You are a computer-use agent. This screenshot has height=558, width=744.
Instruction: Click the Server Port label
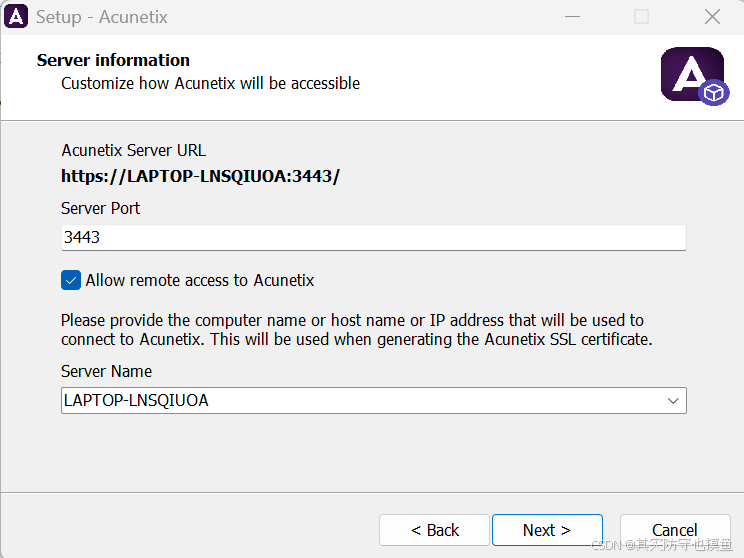101,208
